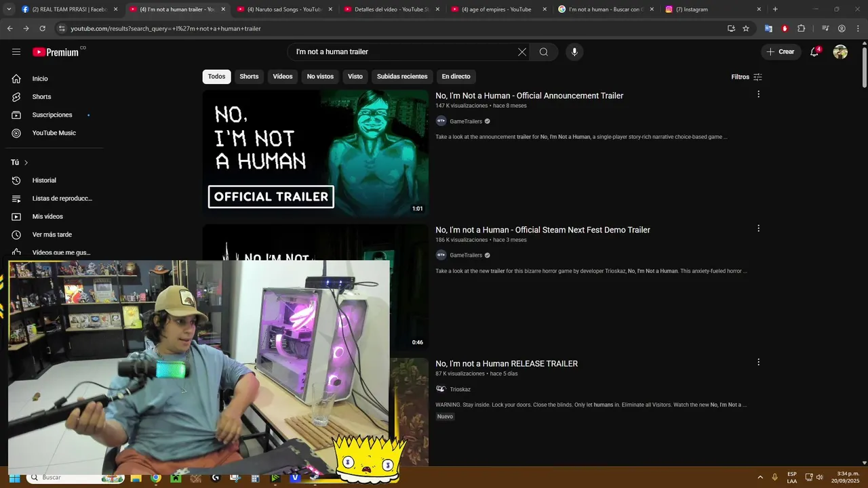Close the Instagram tab

pos(759,9)
